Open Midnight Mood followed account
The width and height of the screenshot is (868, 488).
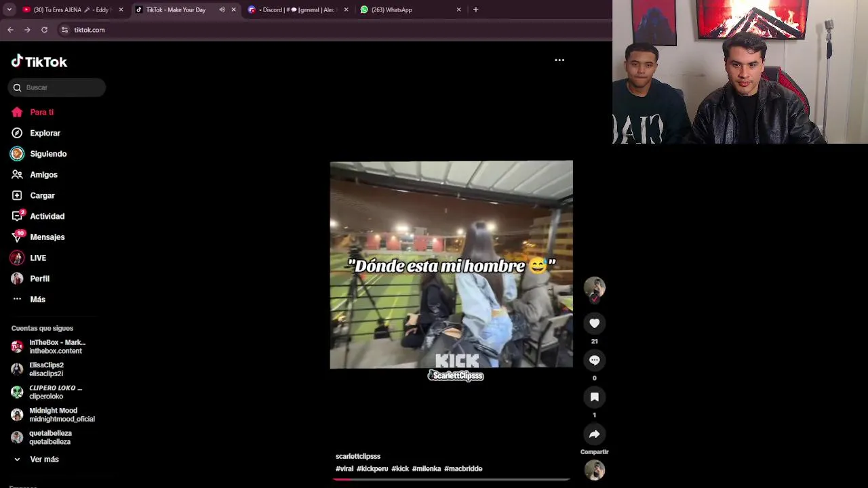tap(53, 415)
